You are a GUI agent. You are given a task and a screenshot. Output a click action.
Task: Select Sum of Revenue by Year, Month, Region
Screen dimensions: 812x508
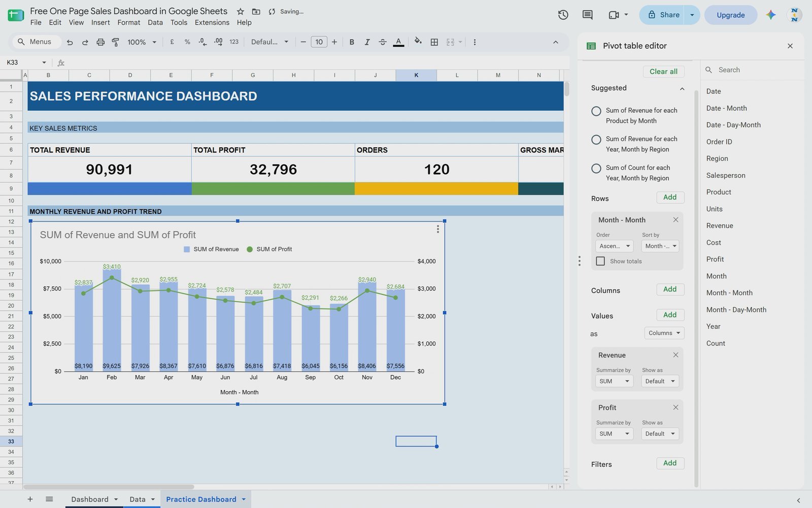pos(596,139)
